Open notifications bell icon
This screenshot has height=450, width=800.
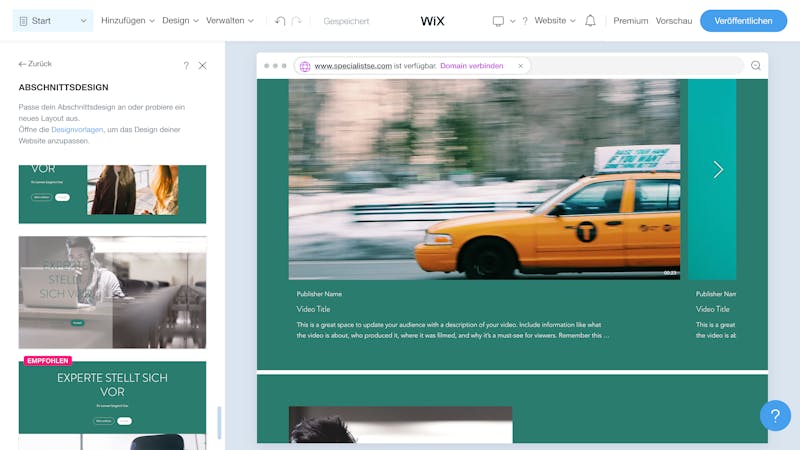590,21
